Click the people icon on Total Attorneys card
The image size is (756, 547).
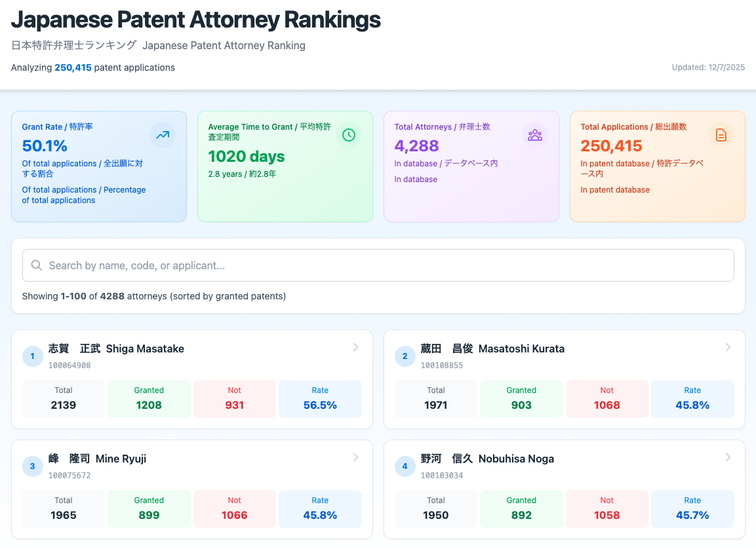point(535,134)
